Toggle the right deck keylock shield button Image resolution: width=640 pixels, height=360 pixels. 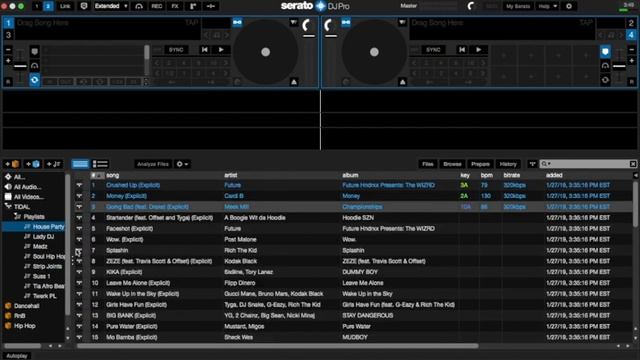[605, 51]
